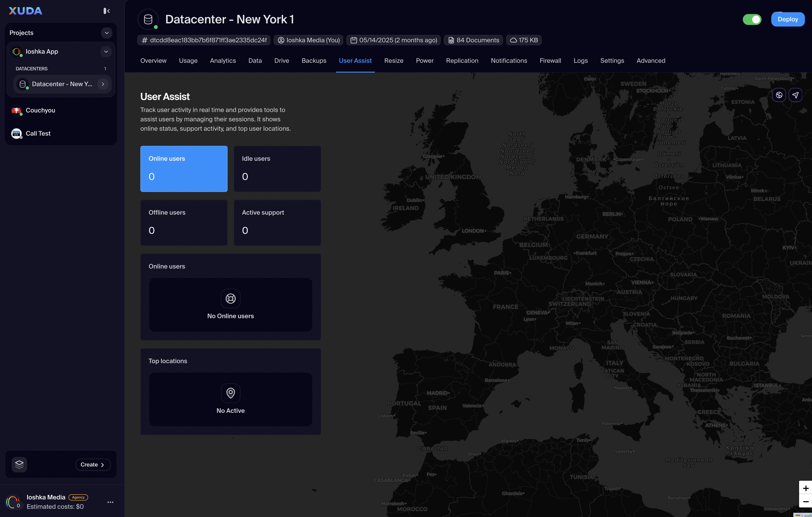Select the Idle users card

point(277,169)
